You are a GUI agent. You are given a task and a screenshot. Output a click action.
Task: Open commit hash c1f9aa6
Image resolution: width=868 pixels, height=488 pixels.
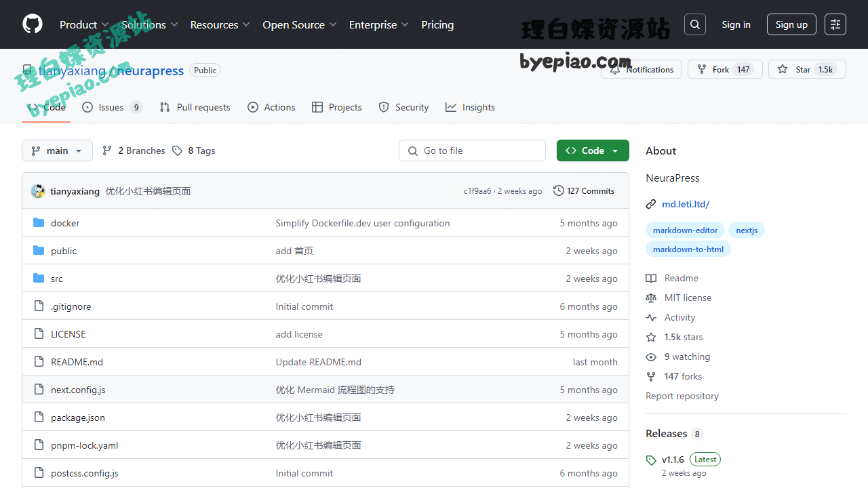click(x=477, y=191)
